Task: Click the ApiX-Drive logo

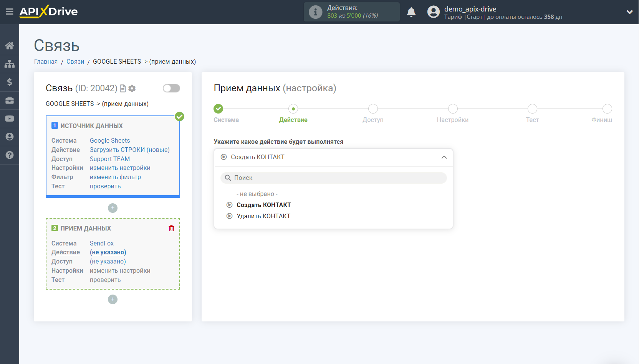Action: coord(48,12)
